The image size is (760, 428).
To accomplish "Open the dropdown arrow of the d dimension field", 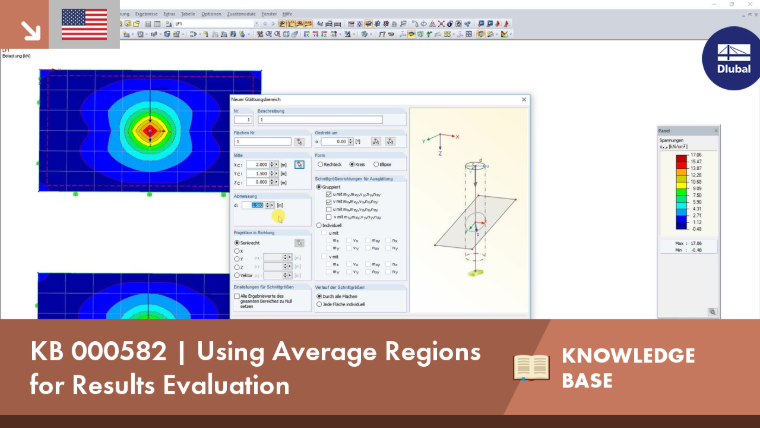I will pyautogui.click(x=271, y=206).
